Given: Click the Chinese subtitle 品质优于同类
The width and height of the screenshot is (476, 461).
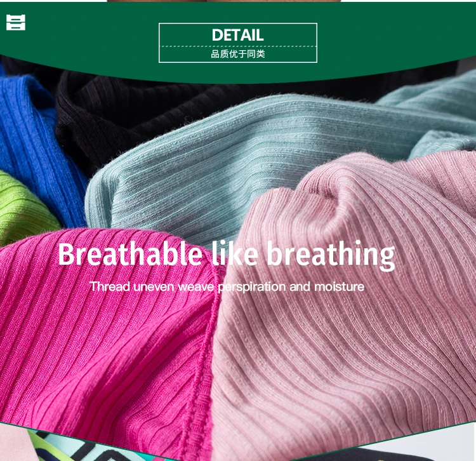Looking at the screenshot, I should pos(238,54).
